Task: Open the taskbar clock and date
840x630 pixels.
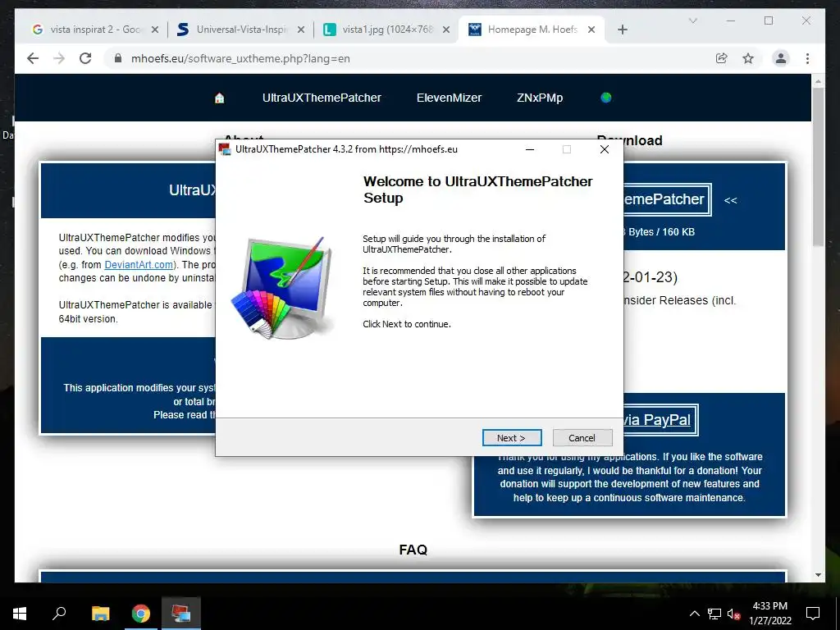Action: pos(769,614)
